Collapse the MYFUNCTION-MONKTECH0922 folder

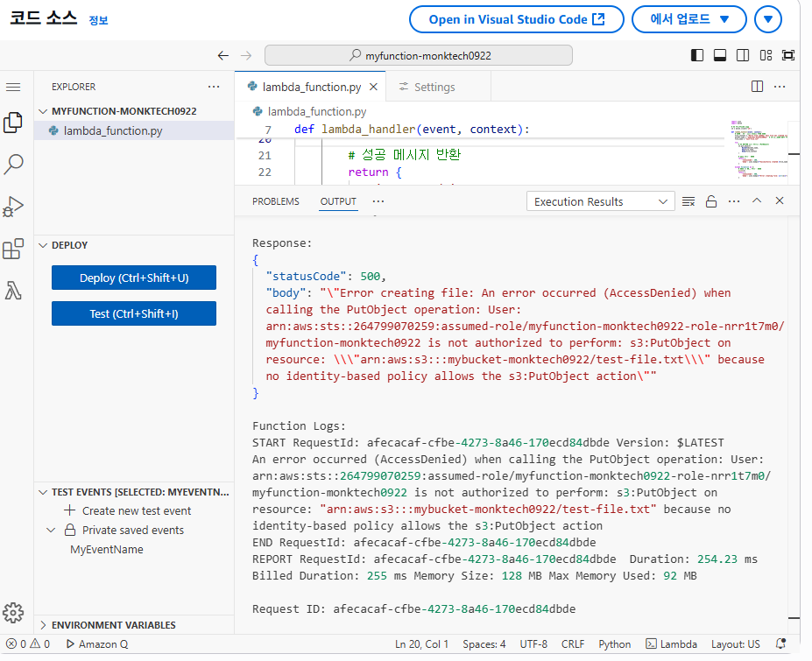pyautogui.click(x=44, y=111)
